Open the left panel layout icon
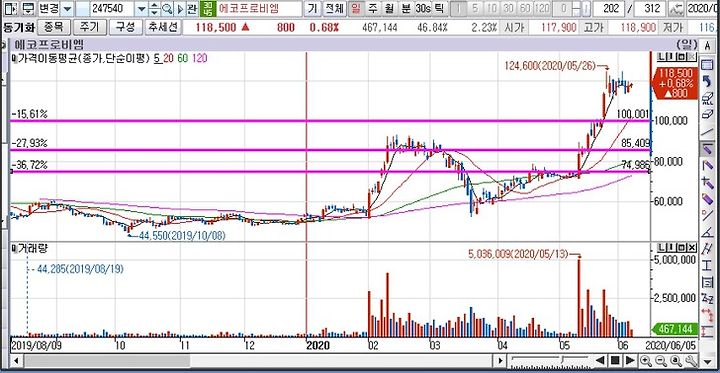 pyautogui.click(x=12, y=8)
